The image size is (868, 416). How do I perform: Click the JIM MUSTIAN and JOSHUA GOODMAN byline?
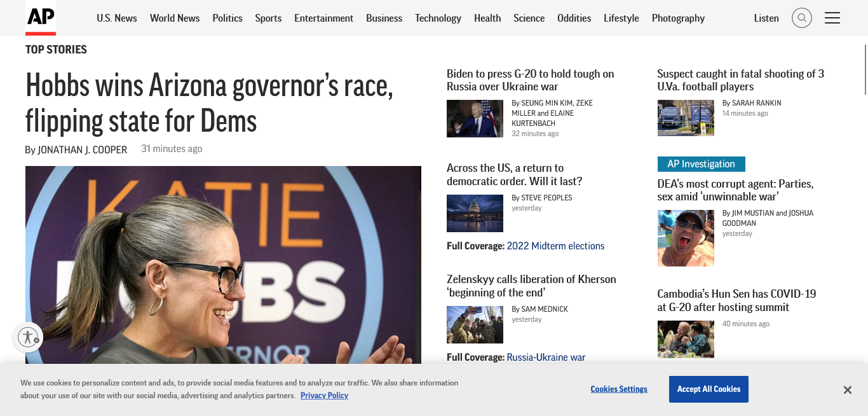768,218
